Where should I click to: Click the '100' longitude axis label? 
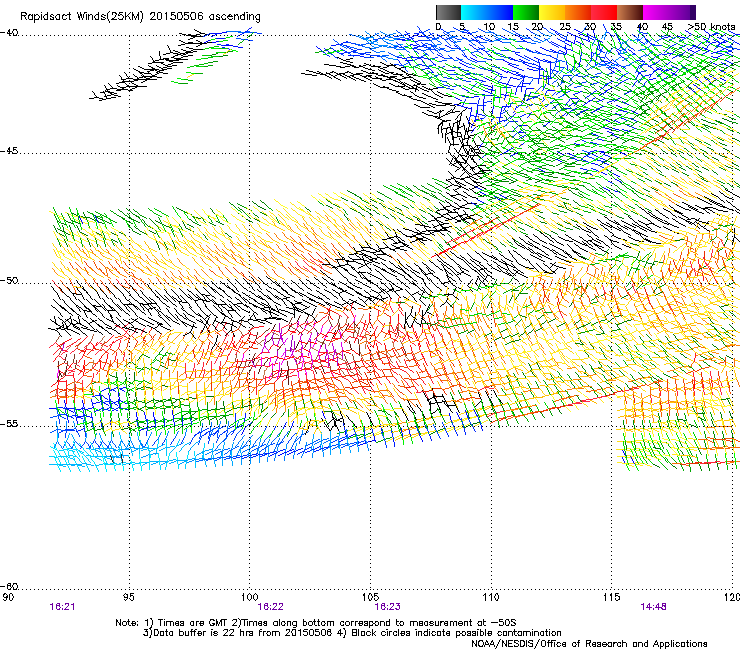pyautogui.click(x=250, y=598)
